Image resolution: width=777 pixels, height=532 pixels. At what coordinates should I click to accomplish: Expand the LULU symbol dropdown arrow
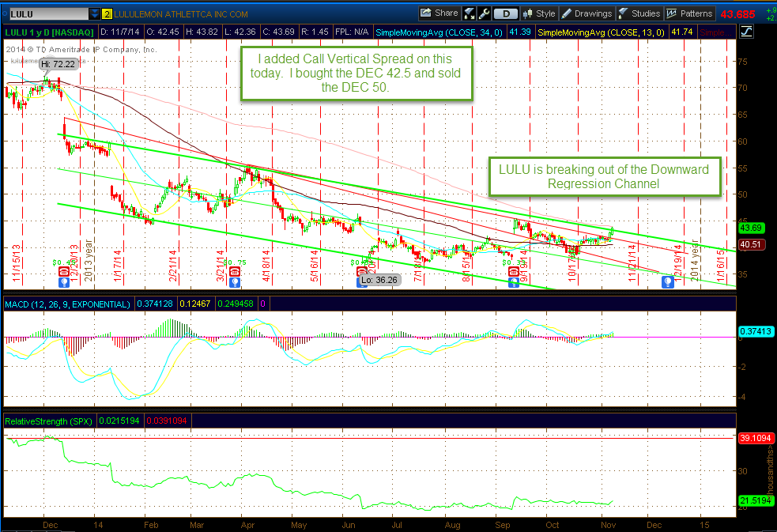94,14
